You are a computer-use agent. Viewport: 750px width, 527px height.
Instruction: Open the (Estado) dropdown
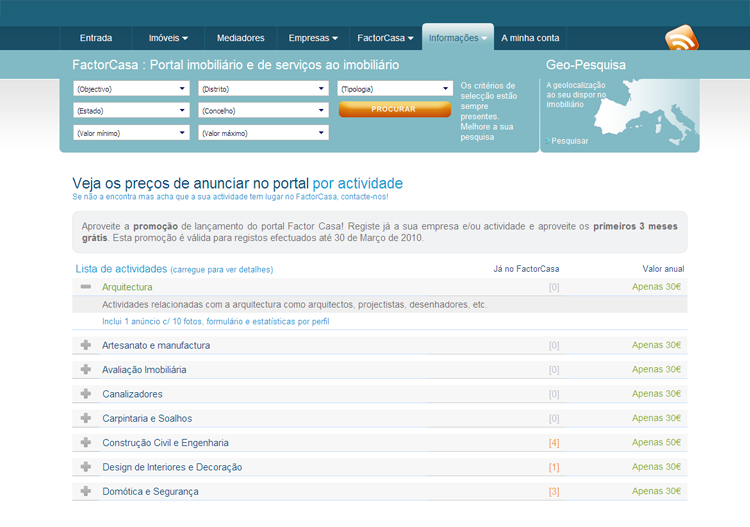pyautogui.click(x=131, y=110)
